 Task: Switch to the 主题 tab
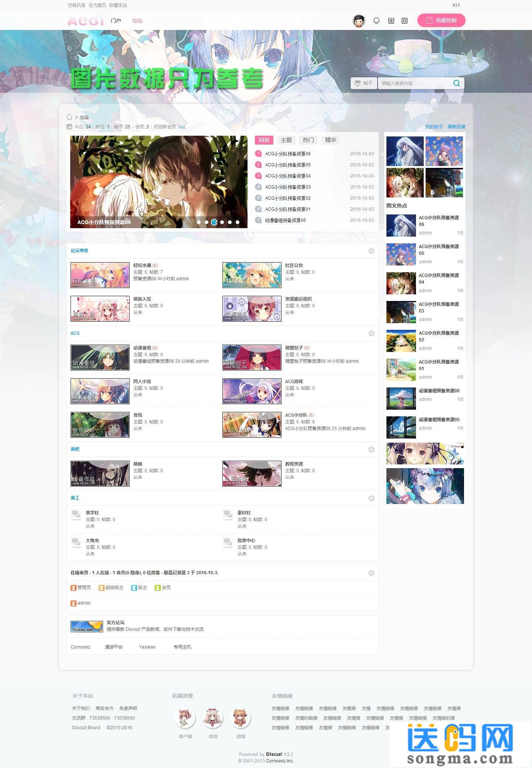286,140
